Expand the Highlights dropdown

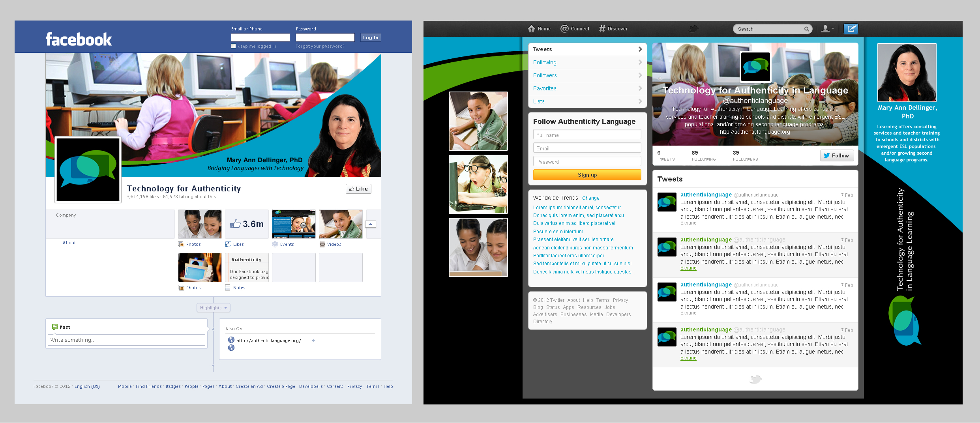[x=213, y=308]
